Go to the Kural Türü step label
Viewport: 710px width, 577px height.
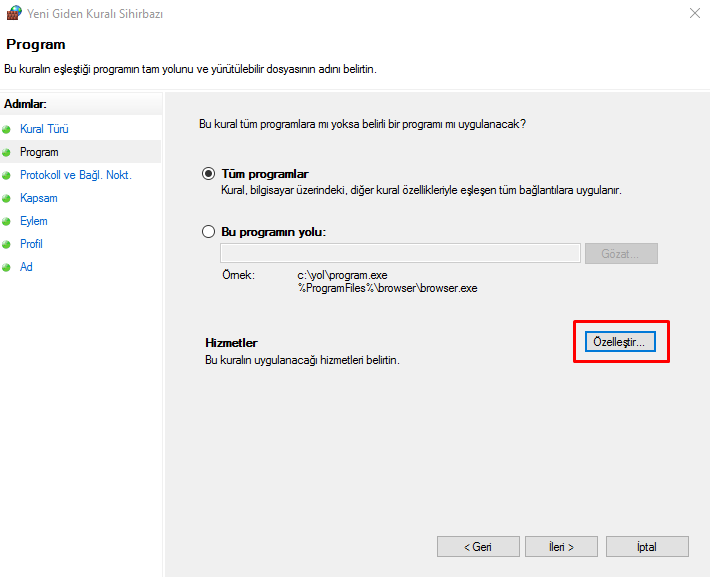tap(44, 129)
